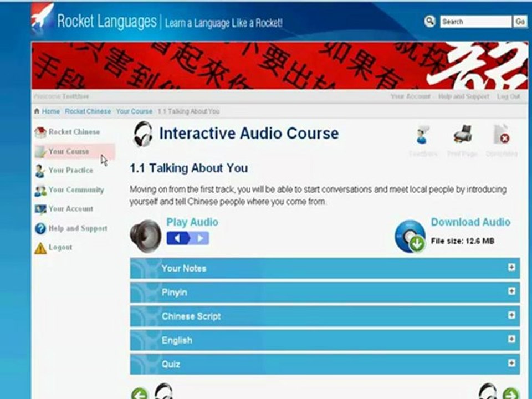Click the Go search button

pyautogui.click(x=520, y=22)
